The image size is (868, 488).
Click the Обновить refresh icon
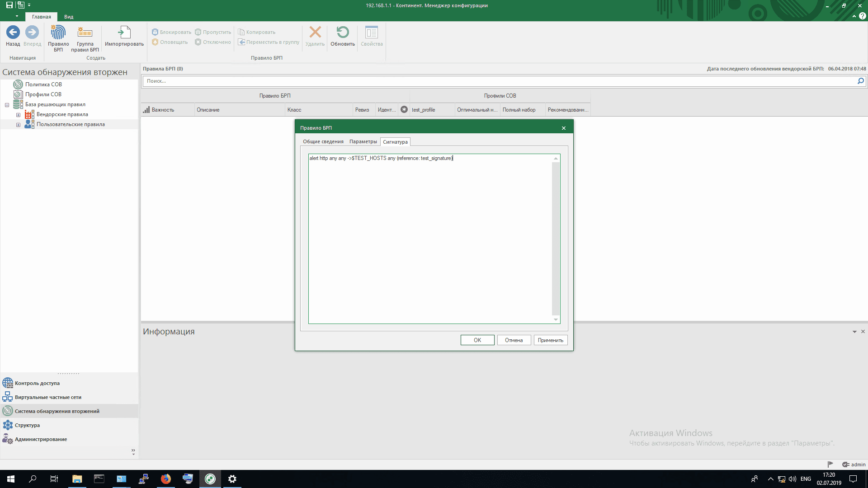coord(343,33)
